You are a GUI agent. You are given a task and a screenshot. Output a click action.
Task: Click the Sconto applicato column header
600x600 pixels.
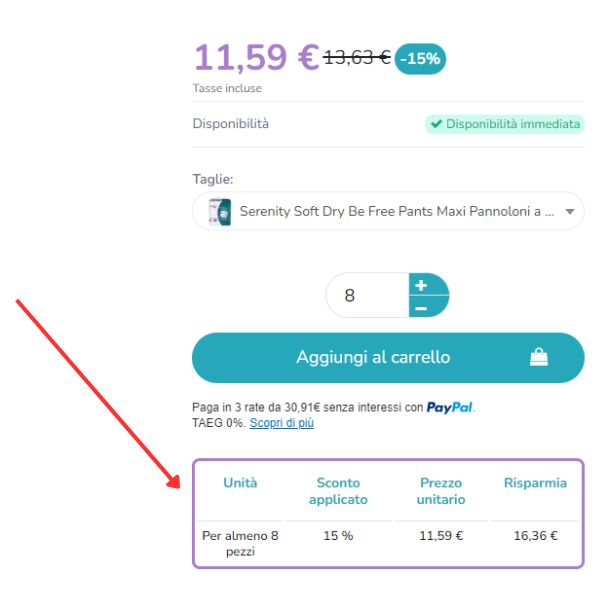[x=338, y=490]
